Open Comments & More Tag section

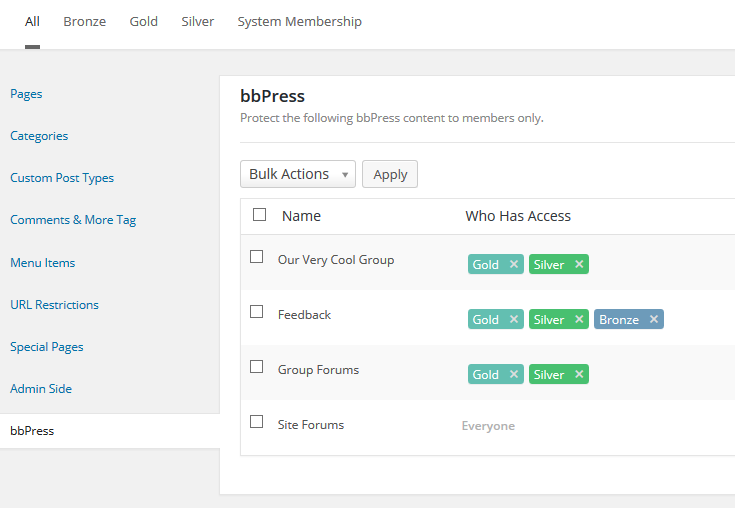point(73,220)
